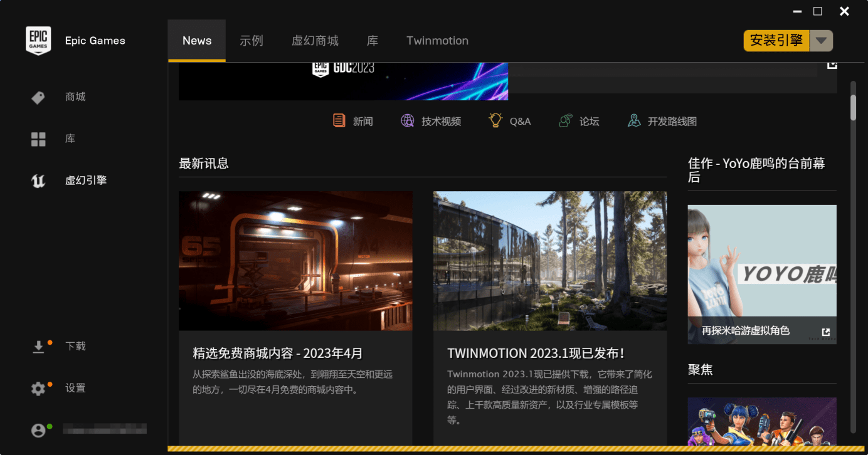868x455 pixels.
Task: Open the 库 library grid icon
Action: [38, 139]
